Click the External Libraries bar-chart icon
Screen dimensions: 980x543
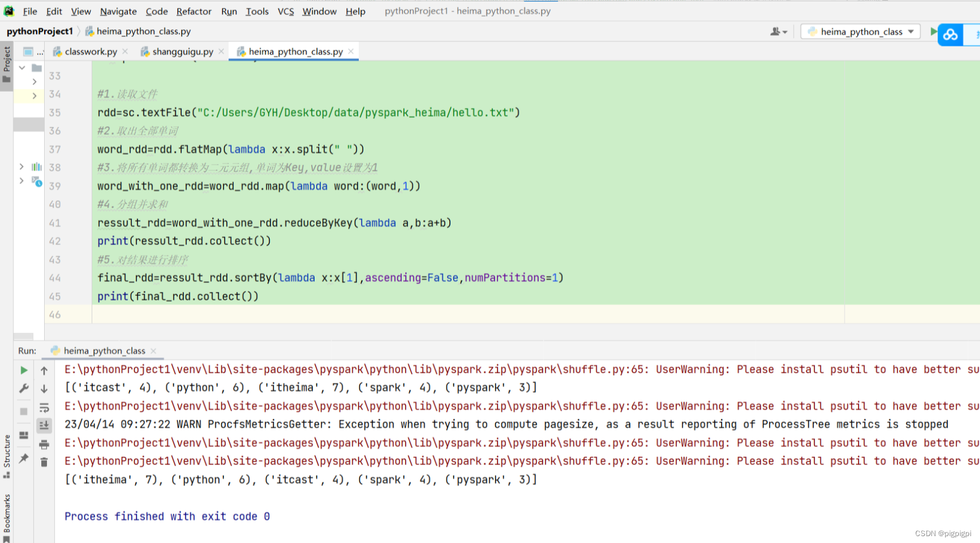[37, 167]
